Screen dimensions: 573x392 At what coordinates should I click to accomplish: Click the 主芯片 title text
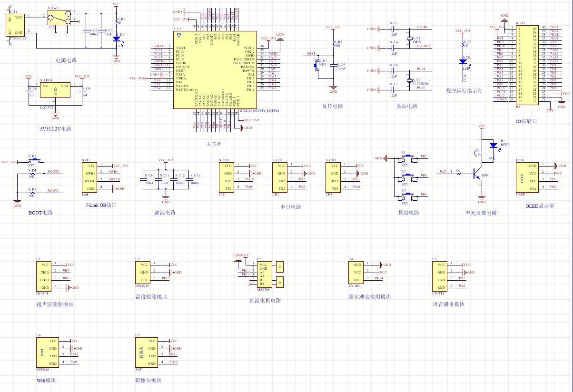point(214,144)
